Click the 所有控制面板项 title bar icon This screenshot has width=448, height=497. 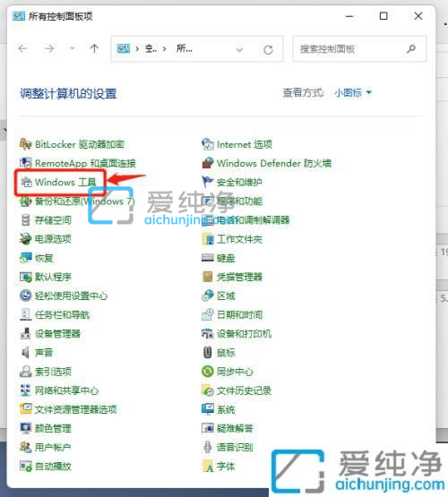point(19,16)
